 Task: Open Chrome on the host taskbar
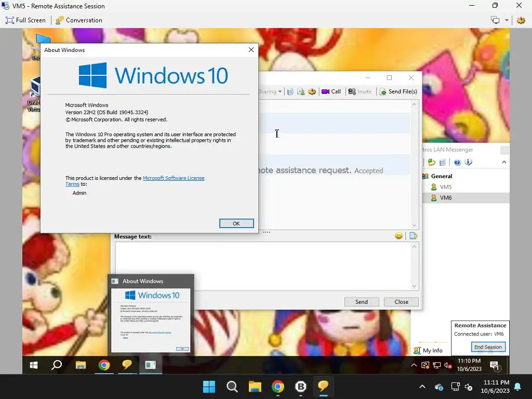coord(278,387)
